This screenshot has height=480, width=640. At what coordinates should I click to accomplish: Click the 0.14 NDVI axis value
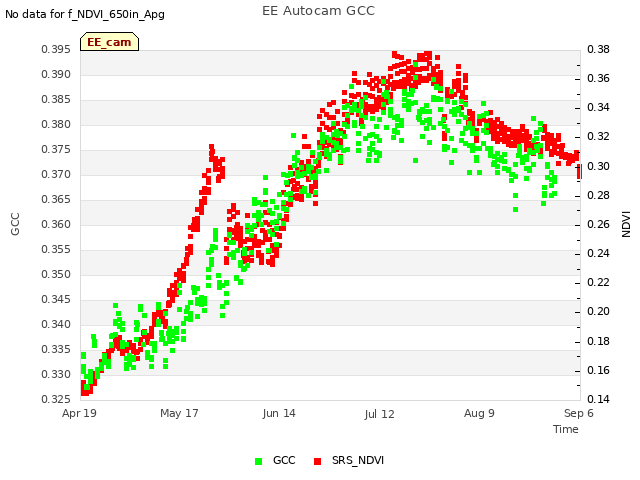pyautogui.click(x=598, y=399)
